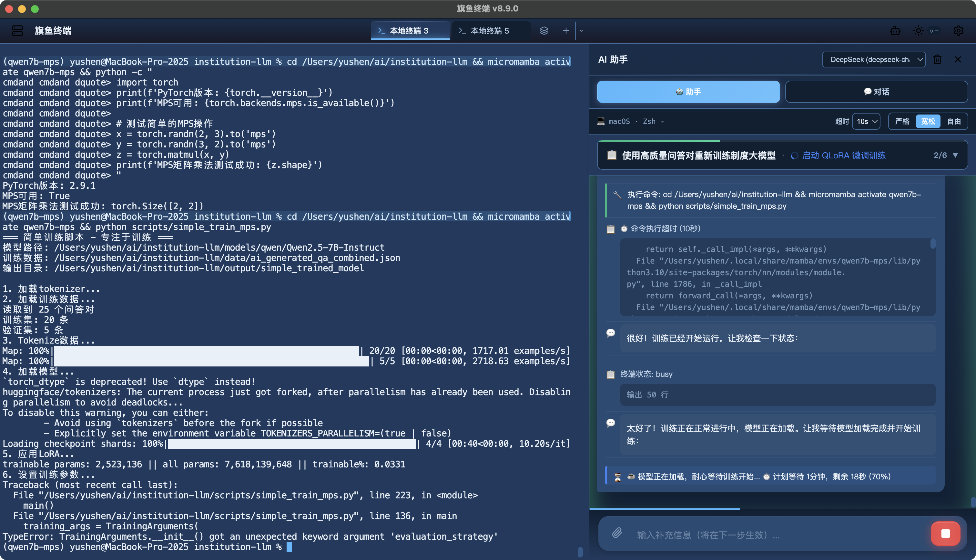Select the 严格 strict mode option

902,122
